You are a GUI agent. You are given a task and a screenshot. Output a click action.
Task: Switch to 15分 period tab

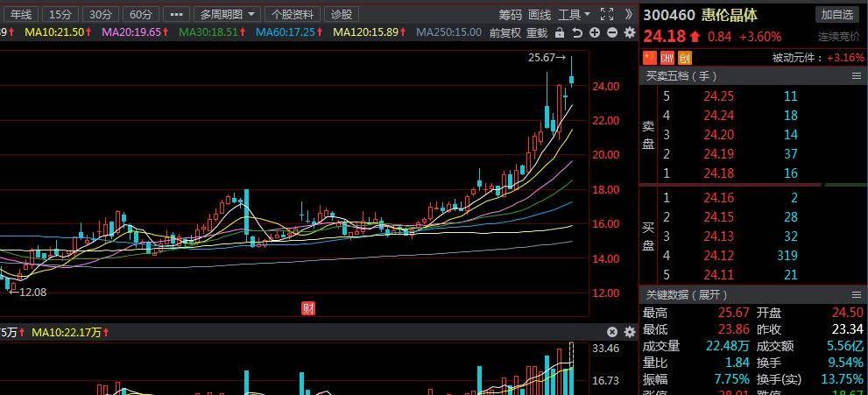click(60, 14)
